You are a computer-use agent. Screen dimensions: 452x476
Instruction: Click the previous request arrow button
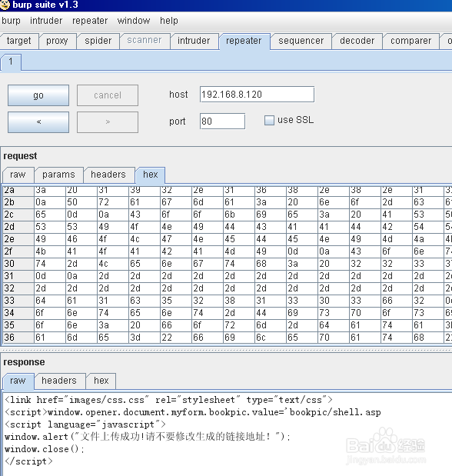click(x=38, y=122)
